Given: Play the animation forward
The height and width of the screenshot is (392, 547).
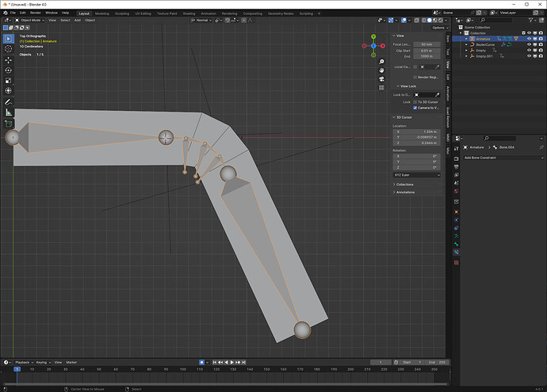Looking at the screenshot, I should tap(232, 363).
